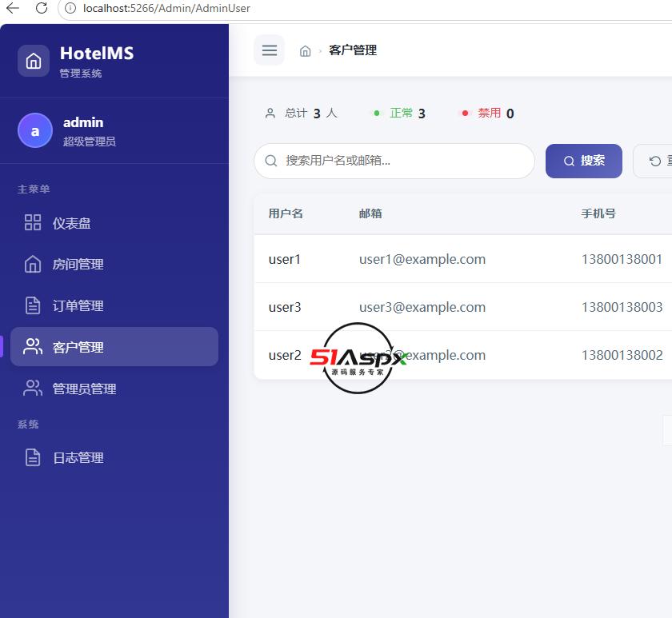Click the 客户管理 users icon
This screenshot has height=618, width=672.
(x=33, y=346)
